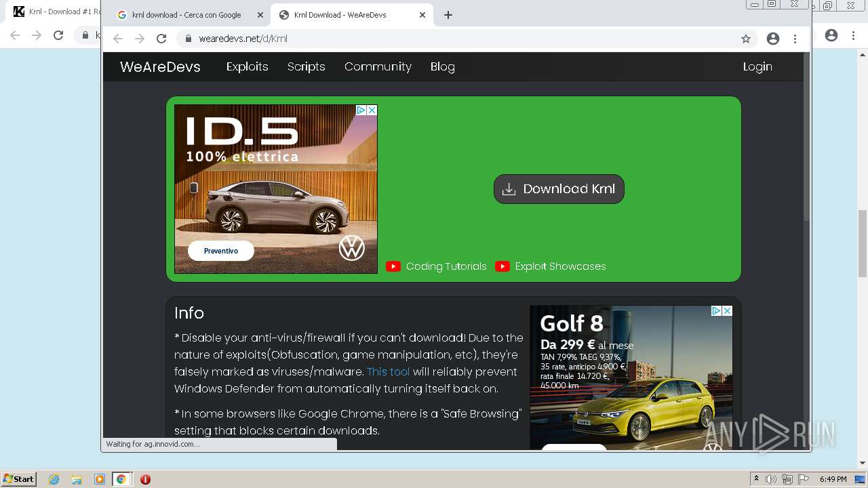868x488 pixels.
Task: Open Coding Tutorials YouTube link
Action: pos(446,266)
